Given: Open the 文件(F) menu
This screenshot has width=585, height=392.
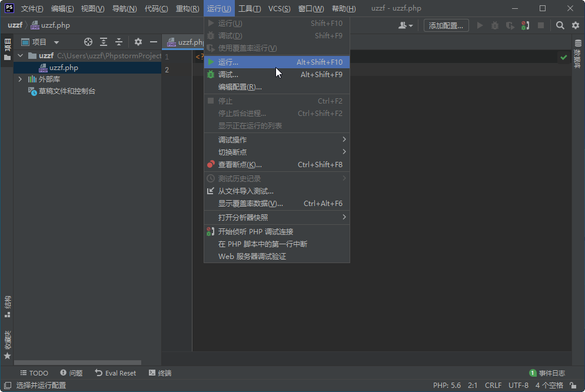Looking at the screenshot, I should tap(32, 8).
